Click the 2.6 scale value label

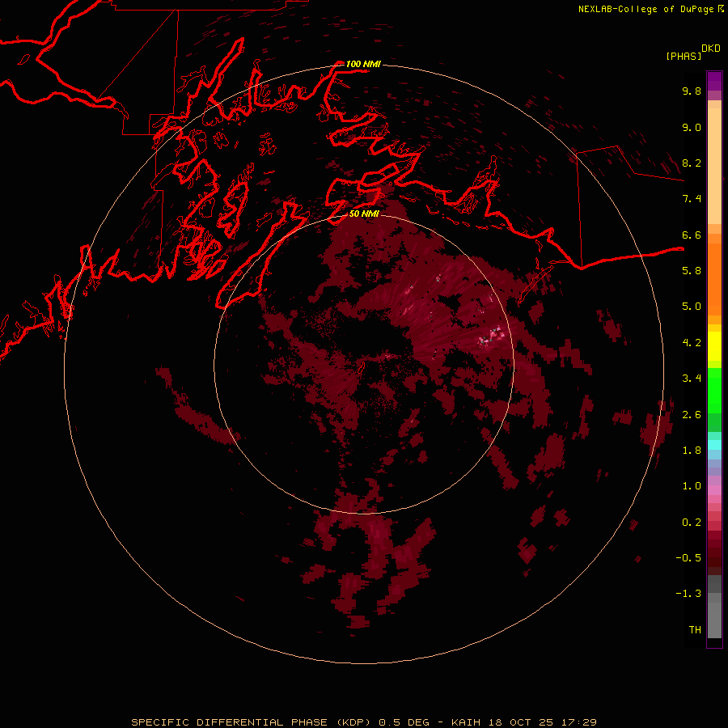[692, 415]
